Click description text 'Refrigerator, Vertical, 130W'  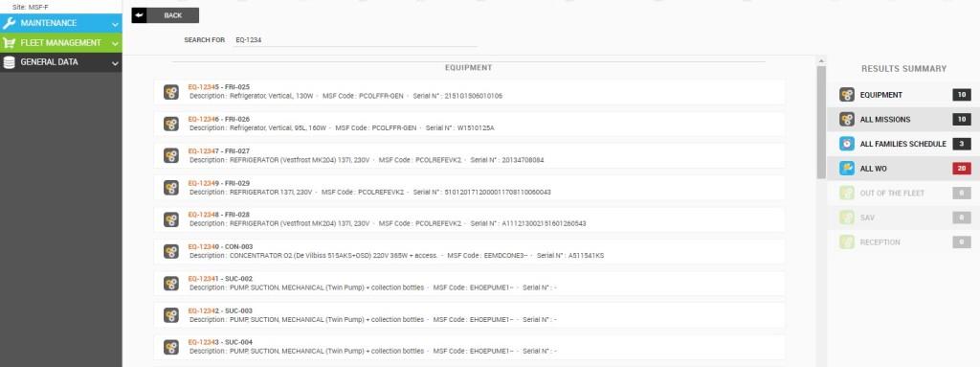point(271,97)
